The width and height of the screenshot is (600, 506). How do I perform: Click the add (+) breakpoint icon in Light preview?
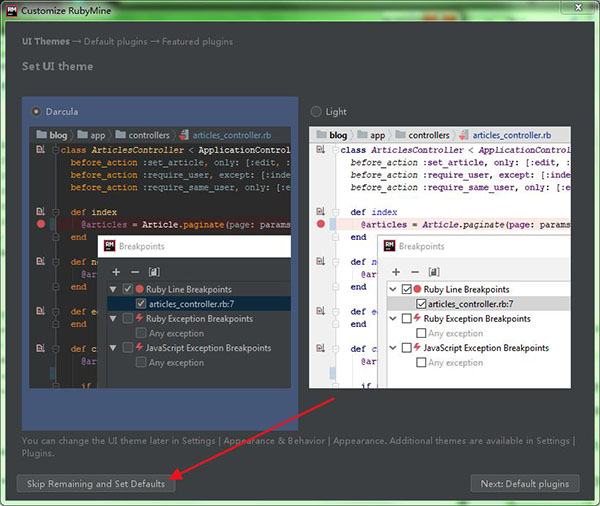(x=396, y=272)
